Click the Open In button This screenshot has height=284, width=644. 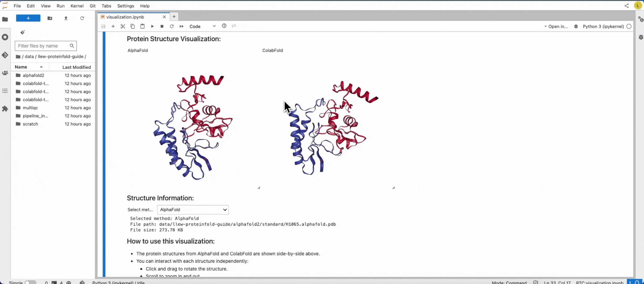click(557, 26)
